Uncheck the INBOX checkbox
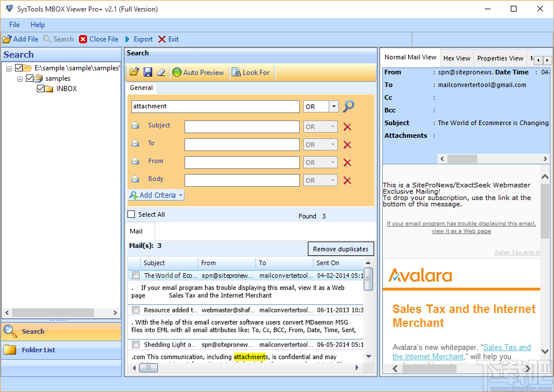 (x=40, y=88)
